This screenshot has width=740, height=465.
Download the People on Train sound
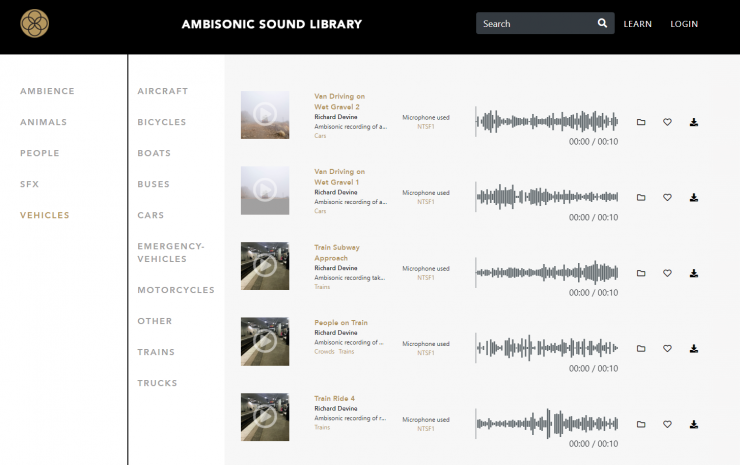(x=693, y=348)
